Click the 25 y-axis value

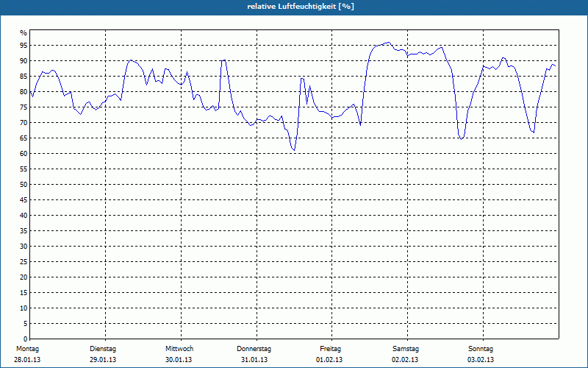[24, 262]
